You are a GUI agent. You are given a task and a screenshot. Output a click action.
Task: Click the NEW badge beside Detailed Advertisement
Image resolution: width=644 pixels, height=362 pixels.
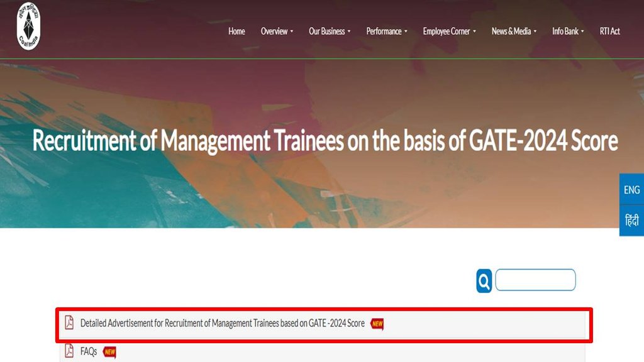click(x=376, y=324)
